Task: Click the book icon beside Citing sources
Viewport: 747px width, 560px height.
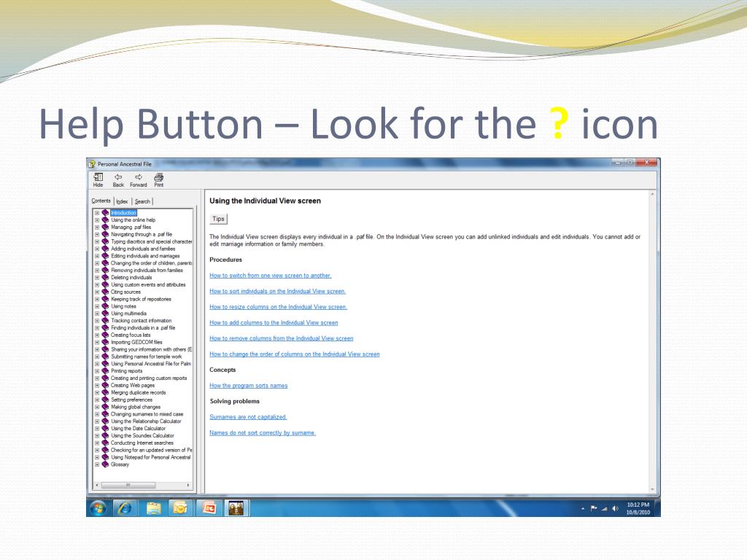Action: pyautogui.click(x=105, y=292)
